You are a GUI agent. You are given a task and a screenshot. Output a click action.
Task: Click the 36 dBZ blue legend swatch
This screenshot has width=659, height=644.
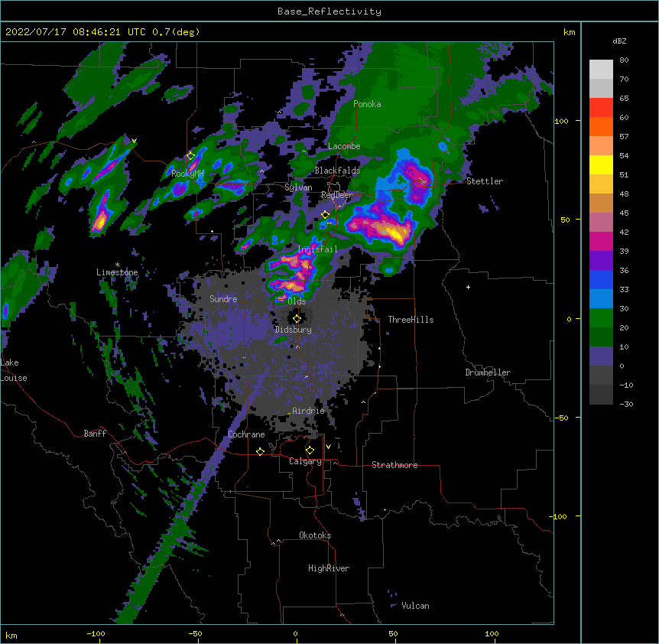click(x=601, y=279)
